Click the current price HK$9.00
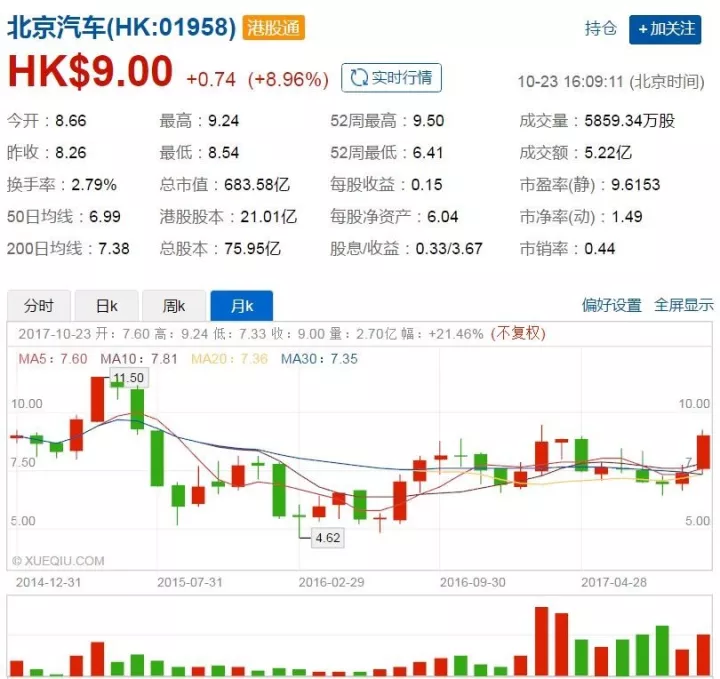This screenshot has width=720, height=679. [x=90, y=72]
